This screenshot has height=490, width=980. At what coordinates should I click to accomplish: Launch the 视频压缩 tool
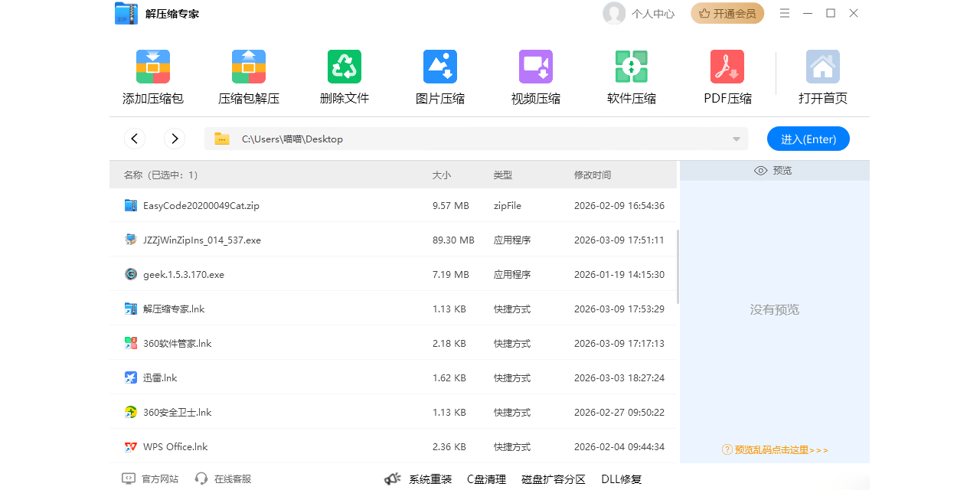point(535,75)
